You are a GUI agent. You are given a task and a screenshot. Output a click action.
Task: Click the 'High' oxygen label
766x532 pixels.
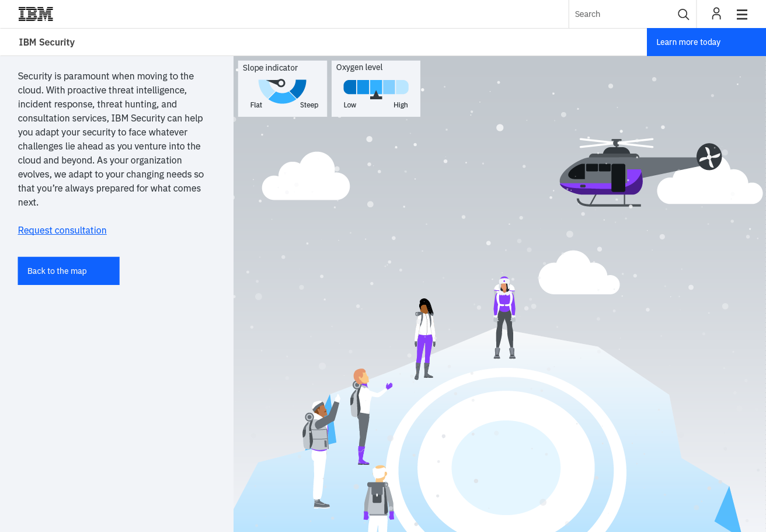[x=401, y=105]
